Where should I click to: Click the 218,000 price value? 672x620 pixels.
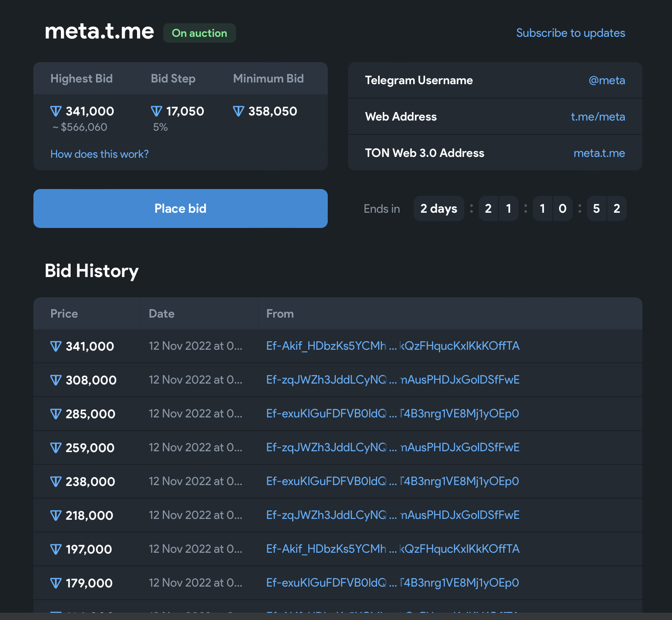89,516
